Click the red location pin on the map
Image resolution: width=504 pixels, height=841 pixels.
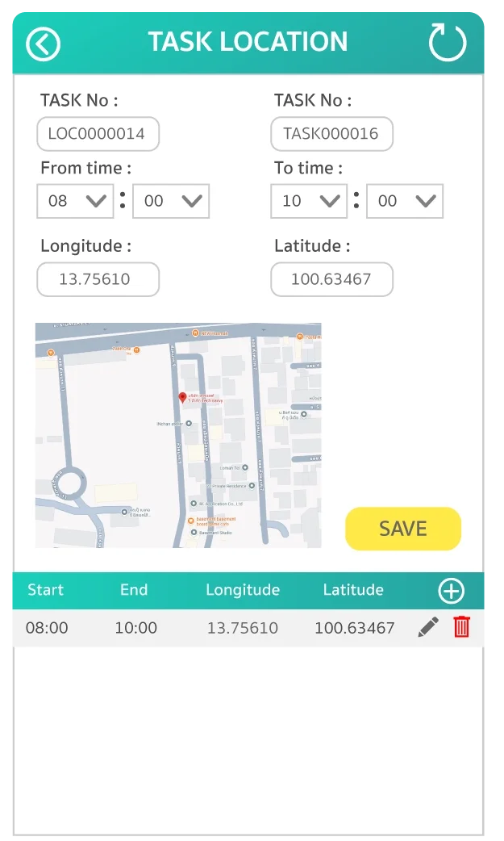click(182, 398)
